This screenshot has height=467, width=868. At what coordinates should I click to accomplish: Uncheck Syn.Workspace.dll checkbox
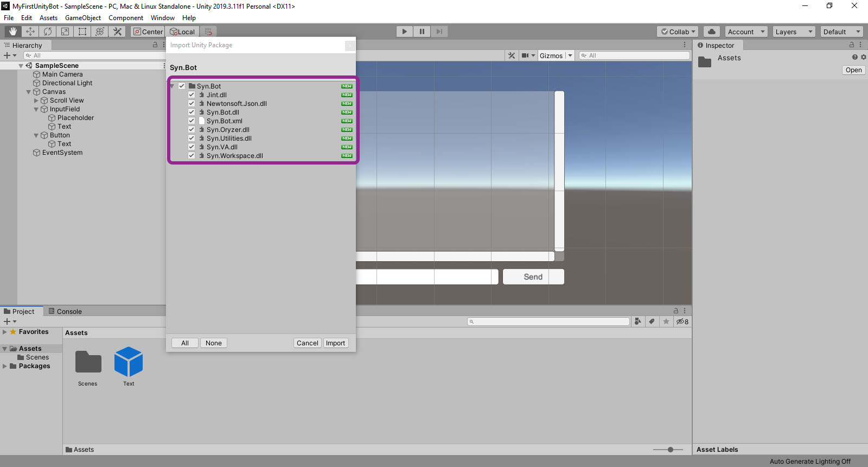point(192,155)
